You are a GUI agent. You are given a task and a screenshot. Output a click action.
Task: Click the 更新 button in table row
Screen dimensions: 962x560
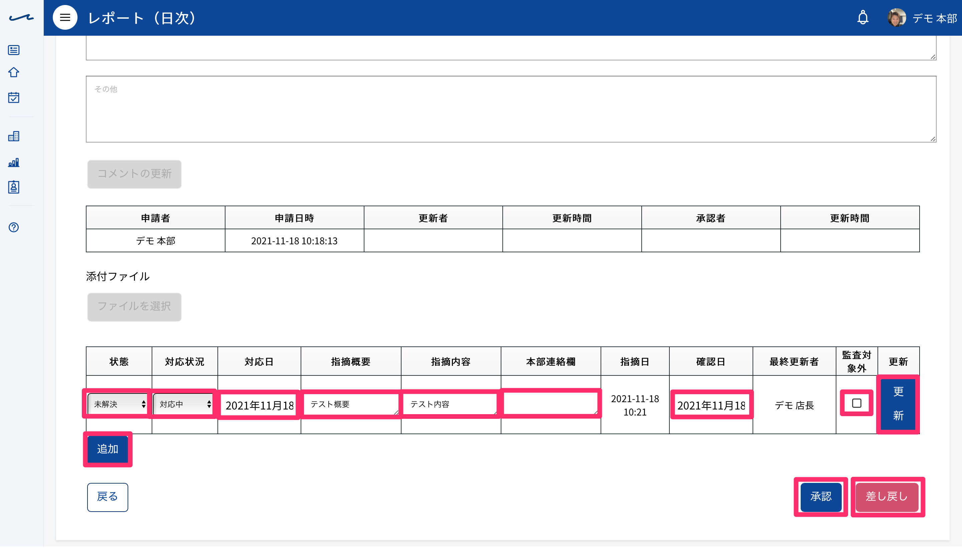898,404
